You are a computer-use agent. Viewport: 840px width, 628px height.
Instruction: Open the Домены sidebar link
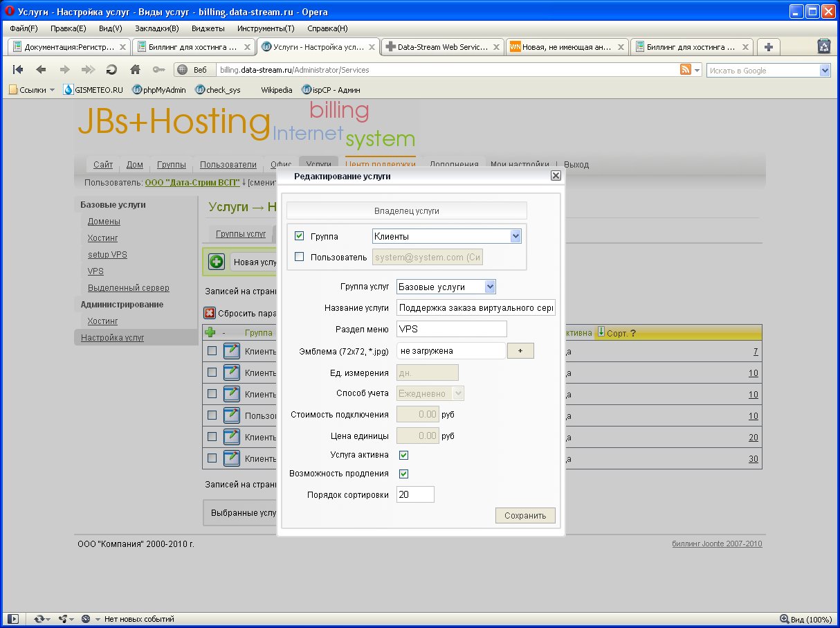point(104,222)
